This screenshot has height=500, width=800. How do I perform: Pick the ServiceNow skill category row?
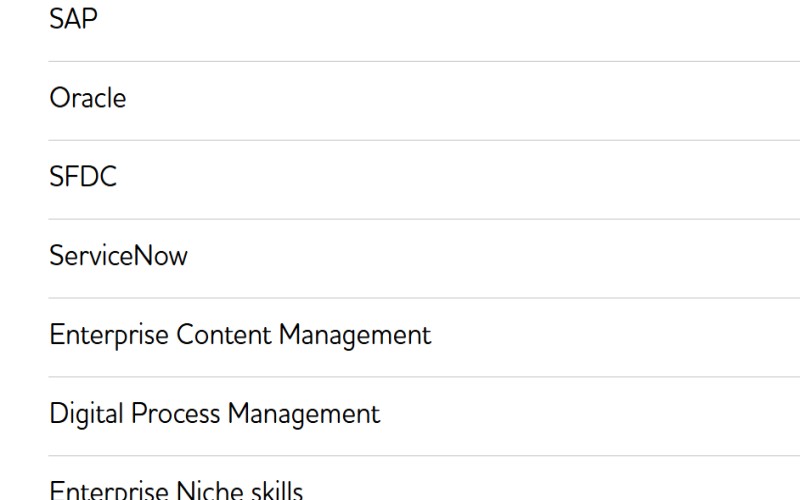pos(424,259)
